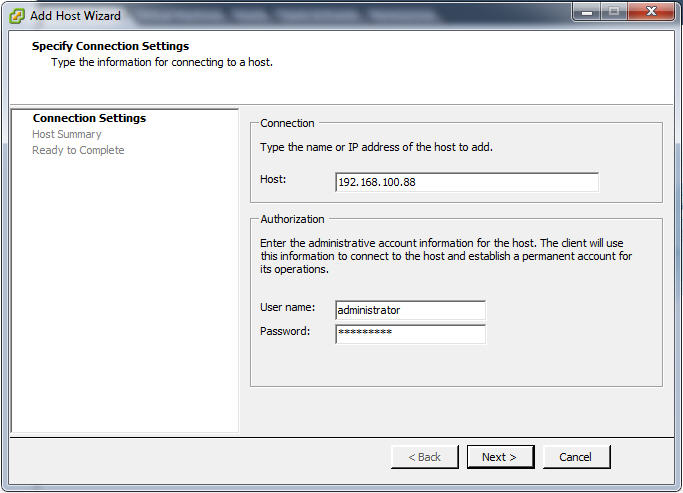Select the Connection Settings wizard step
The image size is (683, 493).
[89, 118]
